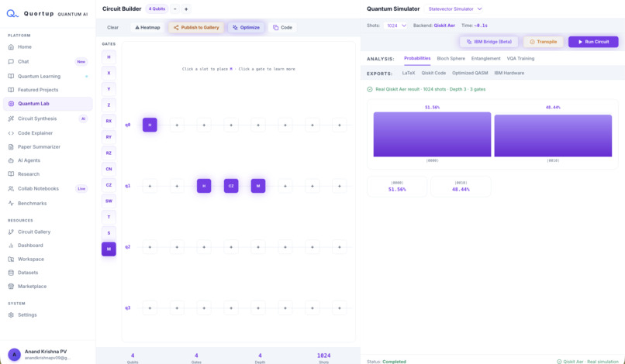Viewport: 625px width, 364px height.
Task: Click the Quortup logo
Action: click(12, 14)
